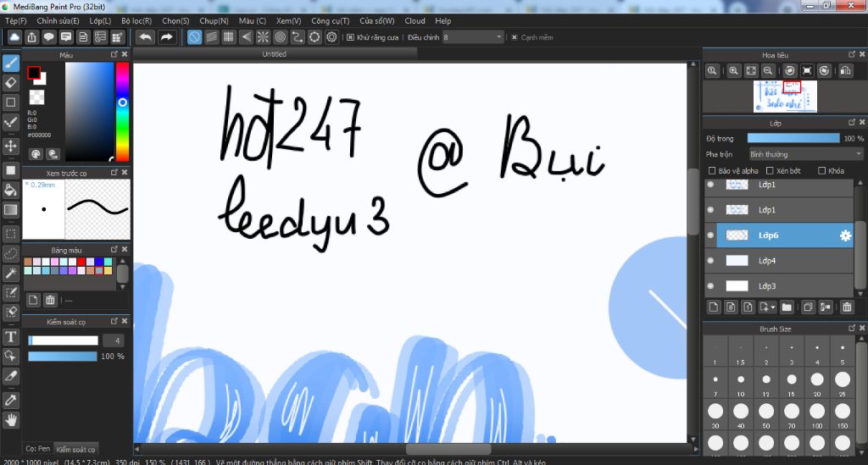Open the Điều chỉnh value dropdown
This screenshot has width=868, height=465.
pos(473,37)
